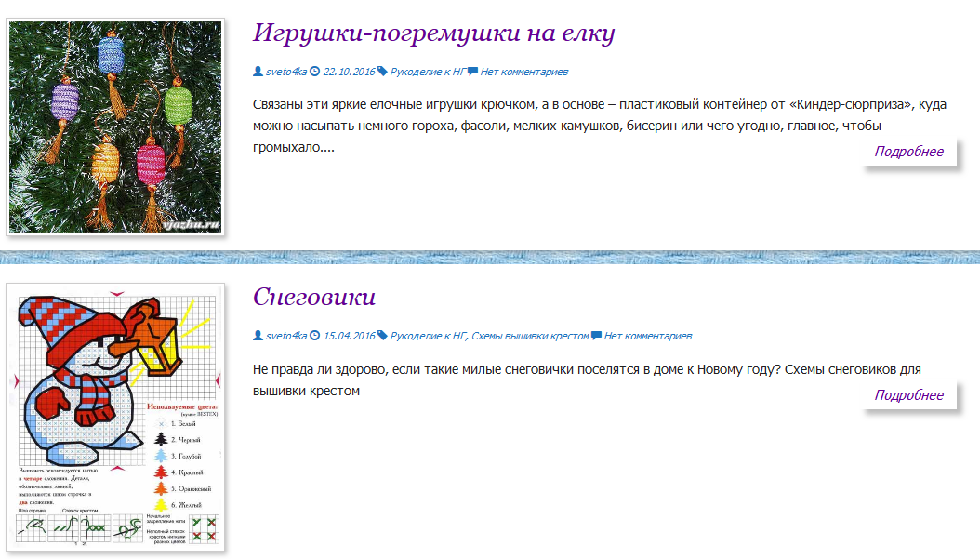The width and height of the screenshot is (980, 559).
Task: Click the author icon in the first post
Action: 258,72
